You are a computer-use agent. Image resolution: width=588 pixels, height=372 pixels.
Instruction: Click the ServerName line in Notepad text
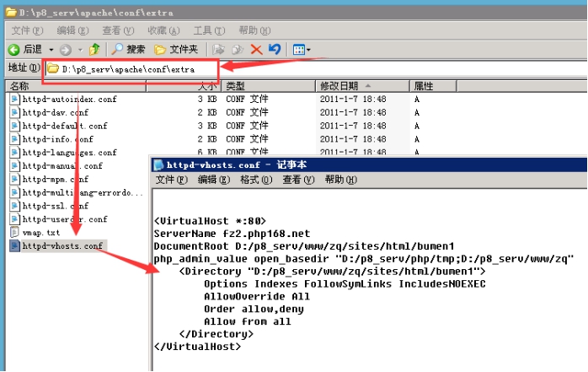[x=232, y=233]
